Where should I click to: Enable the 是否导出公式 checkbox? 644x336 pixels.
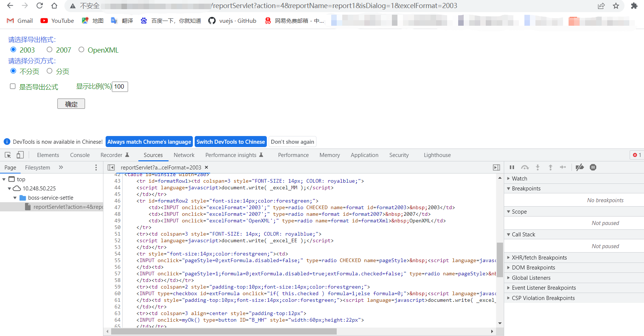coord(13,86)
